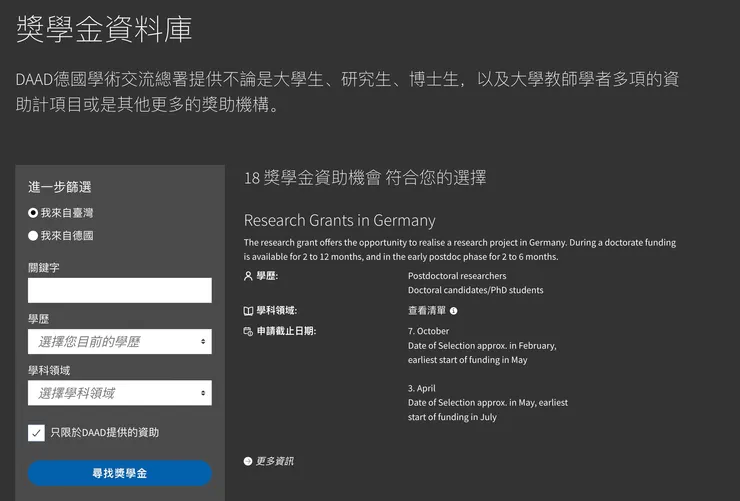Click the 關鍵字 keyword input field
Image resolution: width=740 pixels, height=501 pixels.
click(x=120, y=290)
